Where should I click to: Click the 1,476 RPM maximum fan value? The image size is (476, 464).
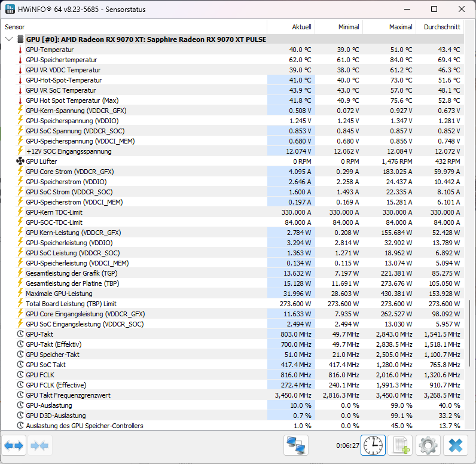click(397, 161)
